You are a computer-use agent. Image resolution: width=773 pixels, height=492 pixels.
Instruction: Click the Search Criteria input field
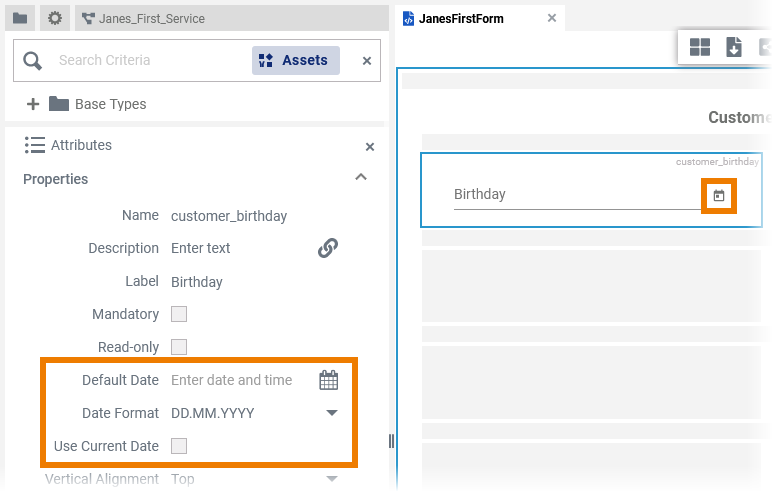[x=145, y=60]
